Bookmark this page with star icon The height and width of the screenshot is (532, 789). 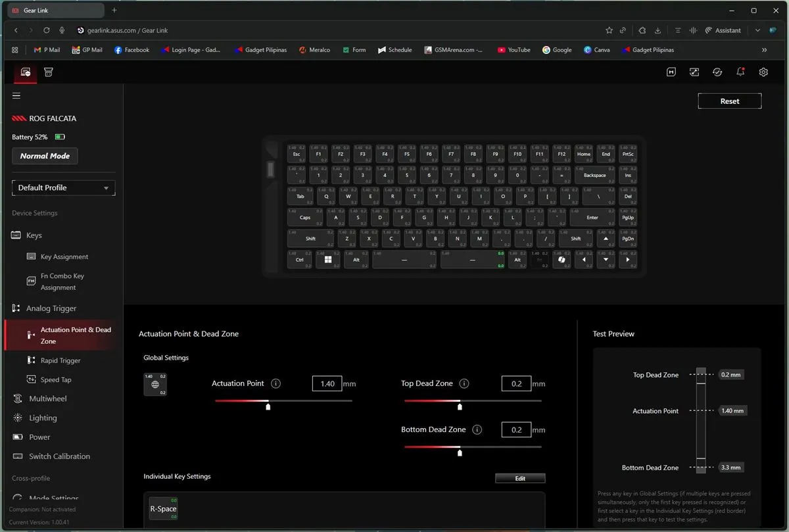609,30
